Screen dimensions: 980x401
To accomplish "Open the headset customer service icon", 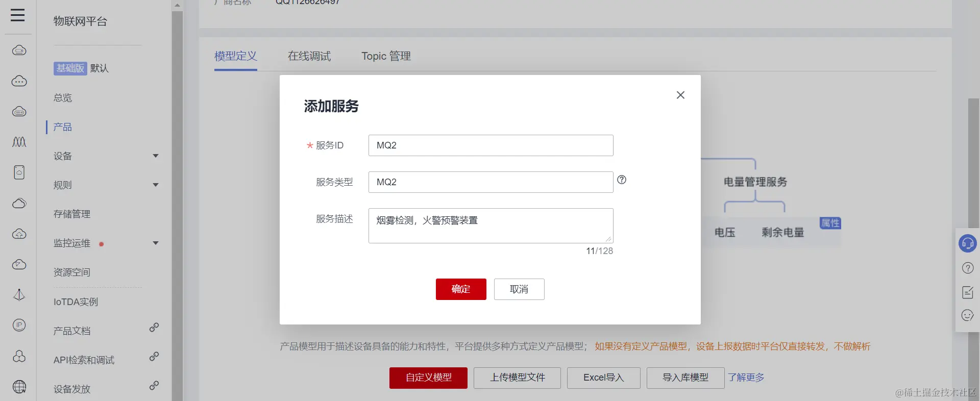I will tap(968, 243).
